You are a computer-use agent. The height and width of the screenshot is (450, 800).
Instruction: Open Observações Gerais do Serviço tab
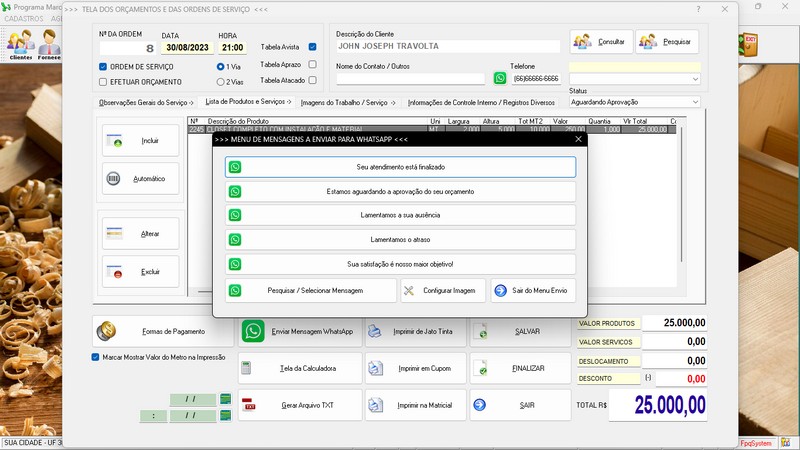(x=146, y=103)
